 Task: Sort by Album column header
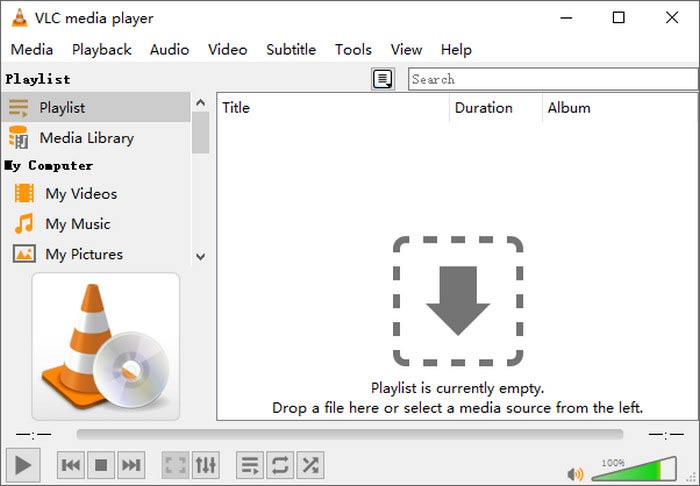pos(620,108)
